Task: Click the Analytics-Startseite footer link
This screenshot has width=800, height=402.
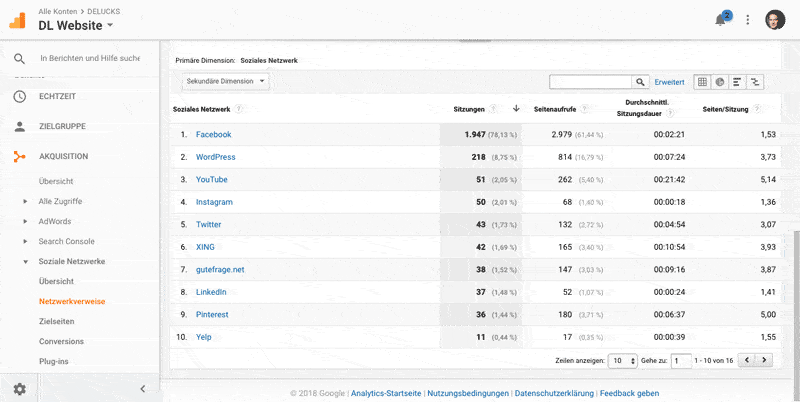Action: coord(386,393)
